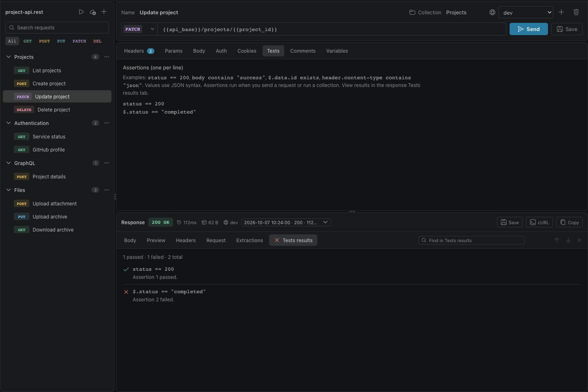Screen dimensions: 588x392
Task: Jump to next find match arrow
Action: (568, 240)
